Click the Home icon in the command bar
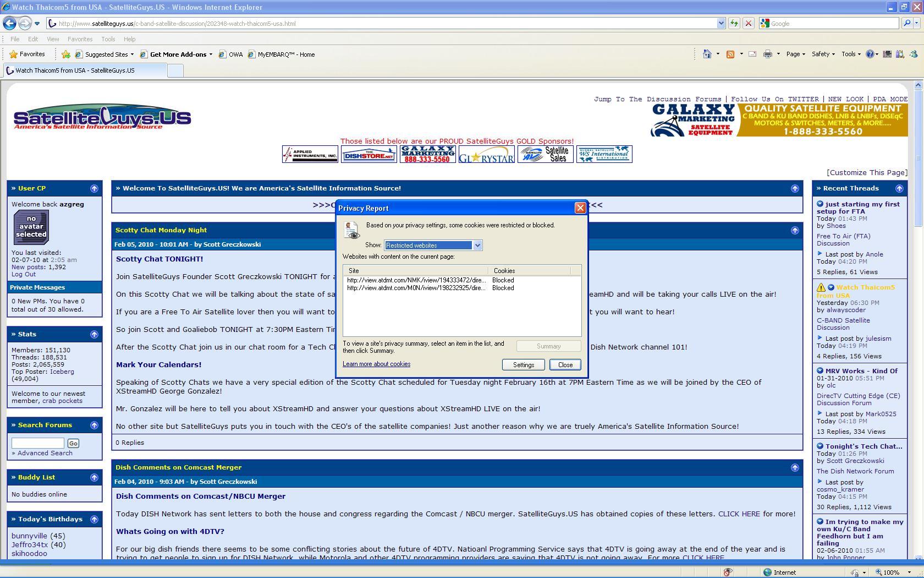 click(707, 54)
